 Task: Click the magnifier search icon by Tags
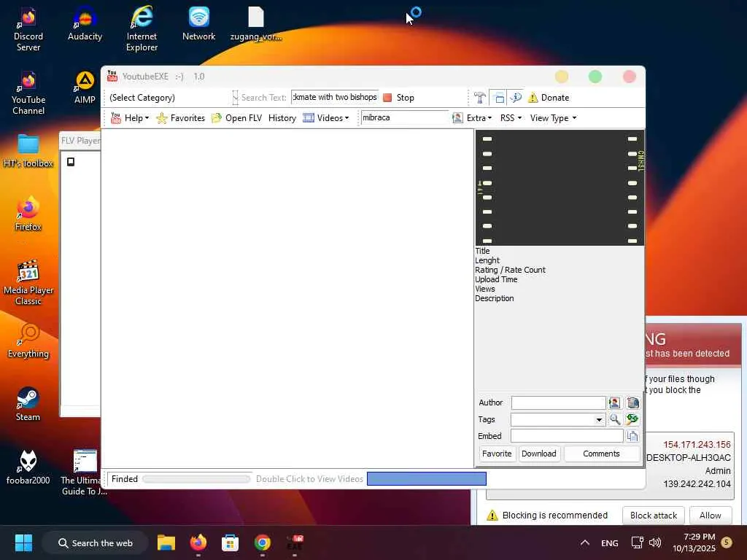(x=614, y=419)
